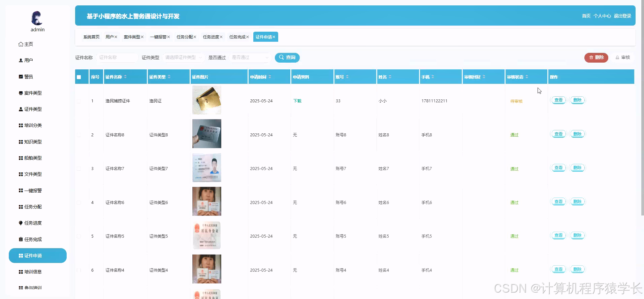644x299 pixels.
Task: Open gold card thumbnail for 渔民捕捞证件
Action: point(207,100)
